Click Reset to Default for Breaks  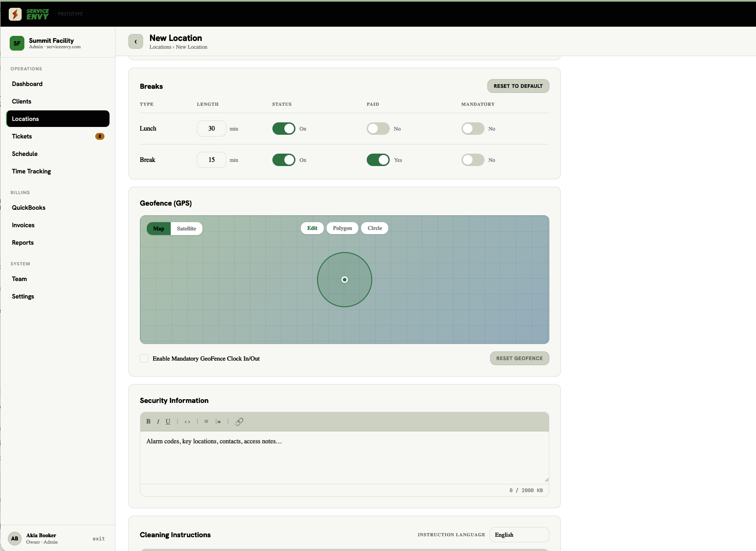[518, 86]
